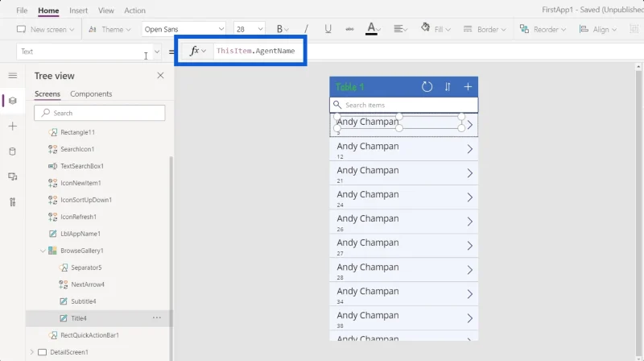This screenshot has height=361, width=644.
Task: Click the arrow on row numbered 12
Action: point(470,149)
